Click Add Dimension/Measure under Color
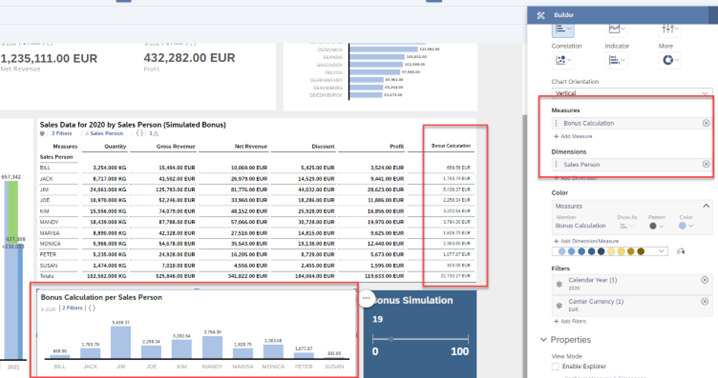718x378 pixels. coord(586,241)
